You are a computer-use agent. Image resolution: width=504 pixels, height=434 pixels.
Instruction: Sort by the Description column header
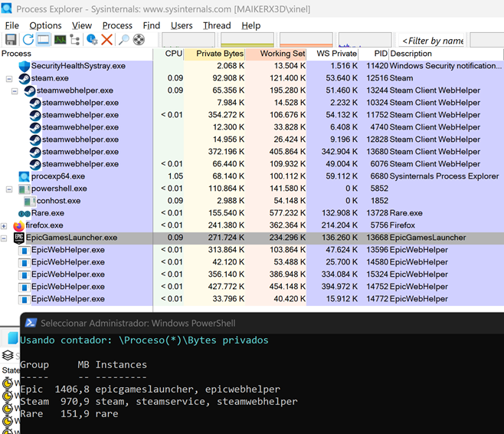(446, 54)
